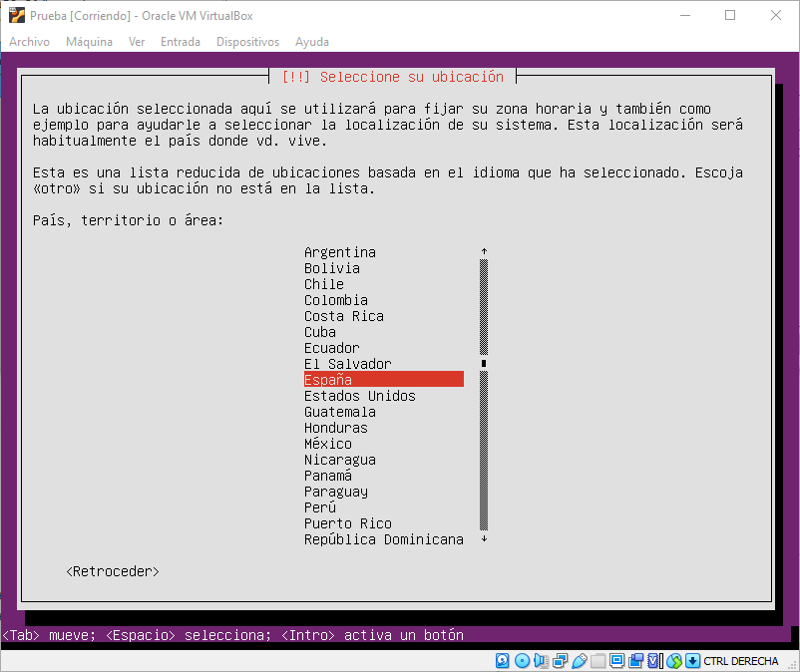Click the scroll down arrow of country list
This screenshot has height=672, width=800.
click(484, 539)
